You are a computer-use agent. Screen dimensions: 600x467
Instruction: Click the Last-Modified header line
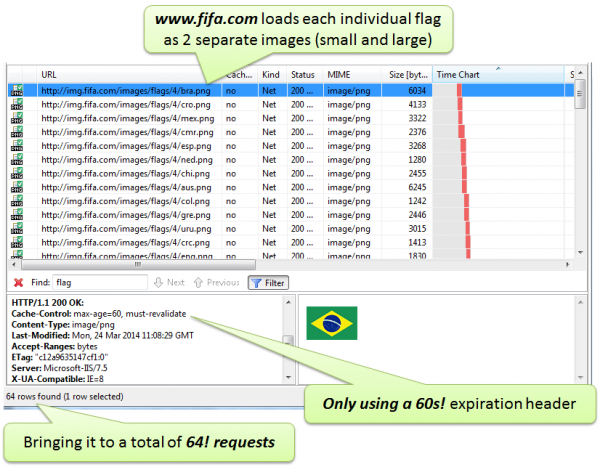[103, 335]
